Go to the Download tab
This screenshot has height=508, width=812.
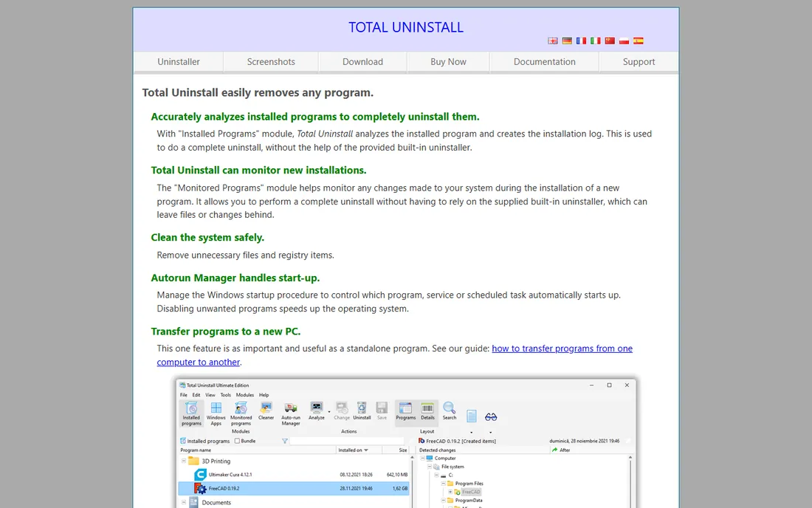pos(362,61)
